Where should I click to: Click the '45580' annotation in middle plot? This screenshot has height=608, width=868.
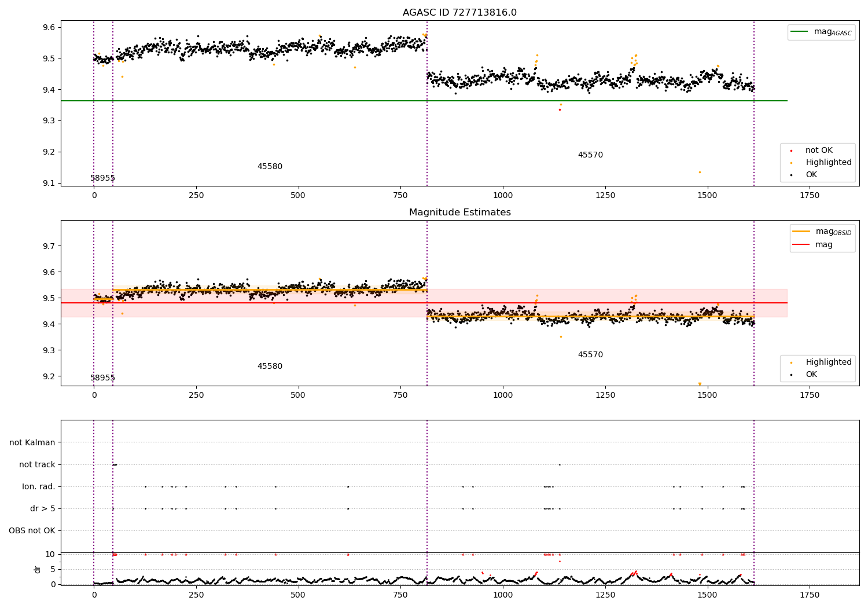270,367
